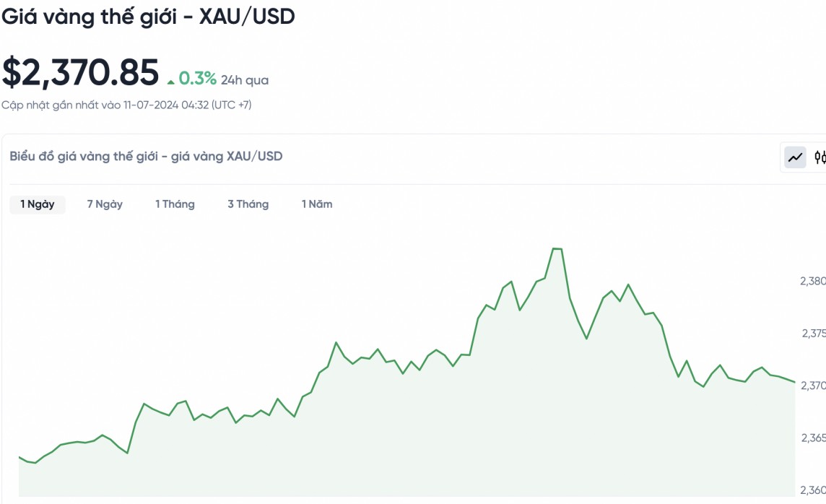Viewport: 826px width, 504px height.
Task: Click the $2,370.85 gold price value
Action: [x=80, y=73]
